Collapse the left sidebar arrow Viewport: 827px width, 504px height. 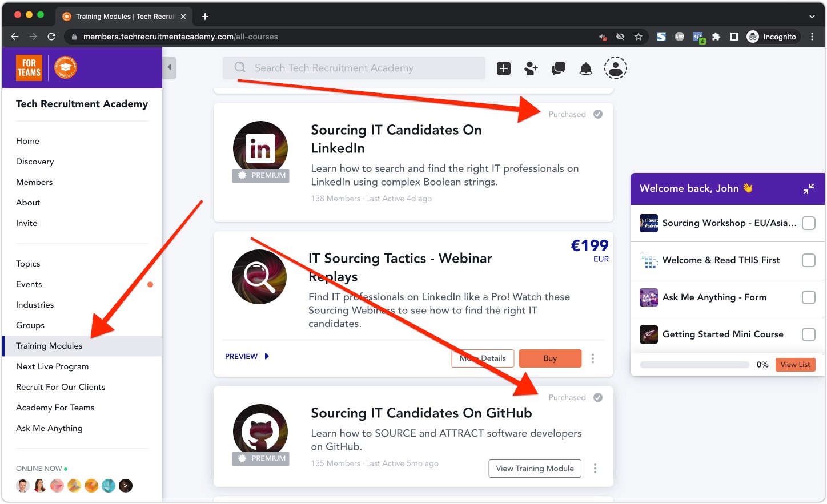click(x=170, y=67)
